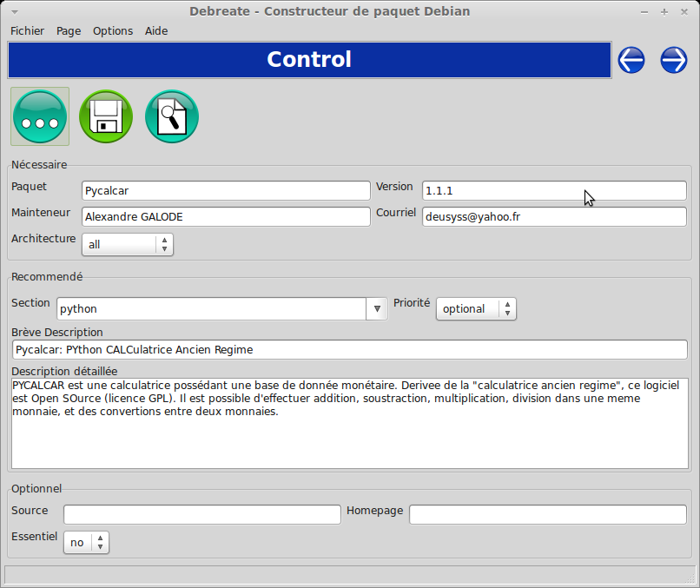Screen dimensions: 700x588
Task: Click the Mainteneur text field
Action: tap(226, 217)
